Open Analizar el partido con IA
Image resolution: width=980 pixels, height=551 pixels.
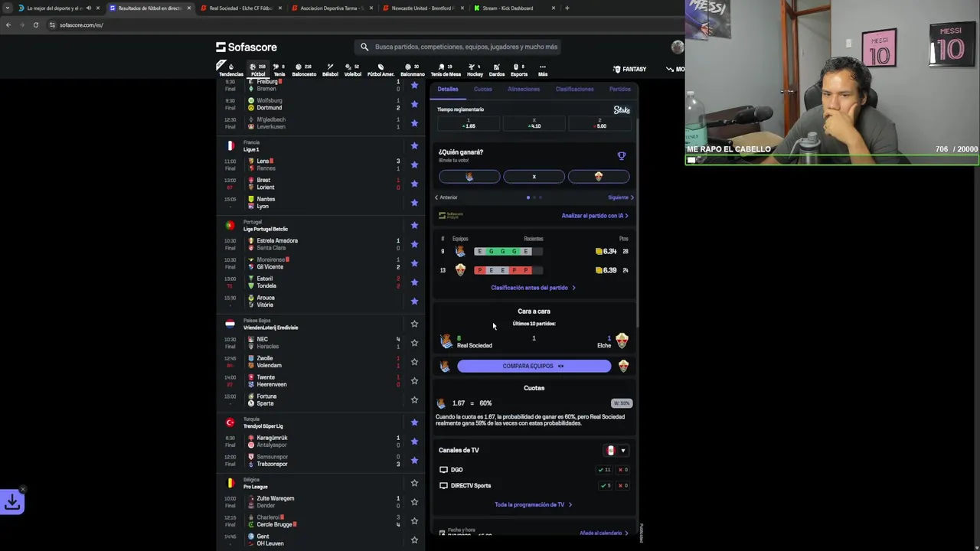tap(595, 216)
